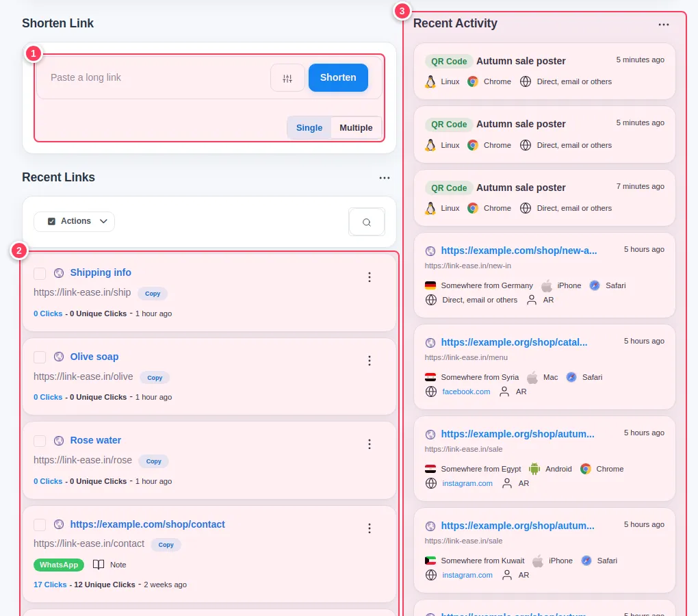Viewport: 698px width, 616px height.
Task: Click the https://link-ease.in/new-in short URL
Action: (x=468, y=266)
